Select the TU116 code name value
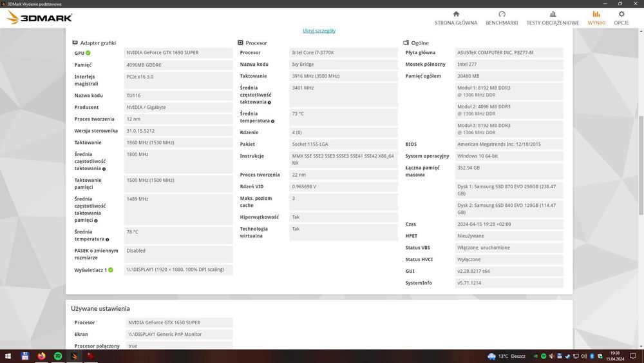The image size is (644, 363). pos(178,95)
